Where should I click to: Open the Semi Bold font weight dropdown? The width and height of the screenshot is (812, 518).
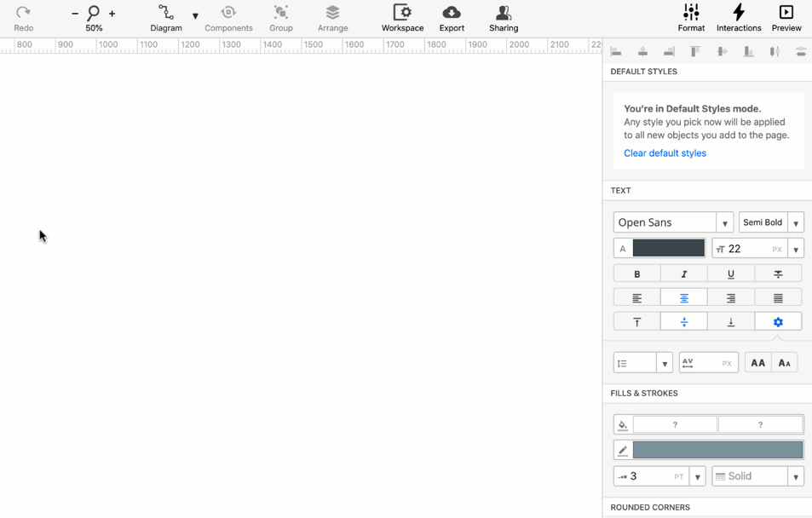coord(796,222)
